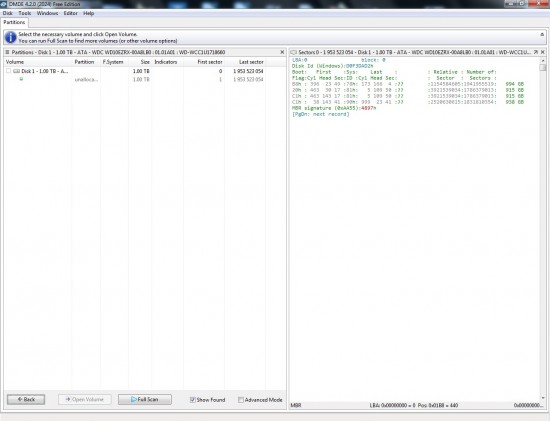The image size is (550, 421).
Task: Click the MBR label in status bar
Action: click(x=296, y=405)
